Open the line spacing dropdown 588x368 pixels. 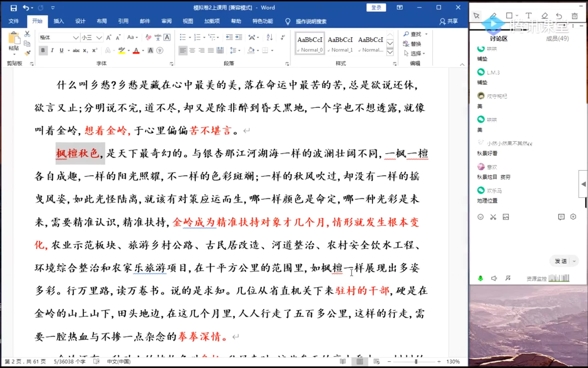235,50
